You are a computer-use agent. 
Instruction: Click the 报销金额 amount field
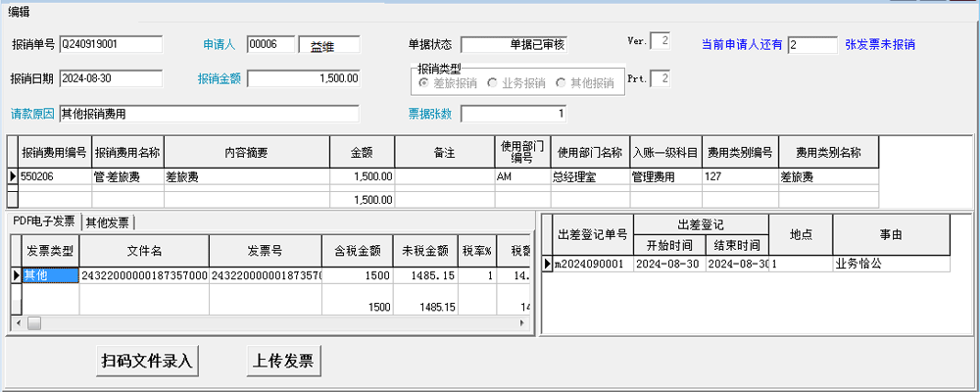click(303, 78)
